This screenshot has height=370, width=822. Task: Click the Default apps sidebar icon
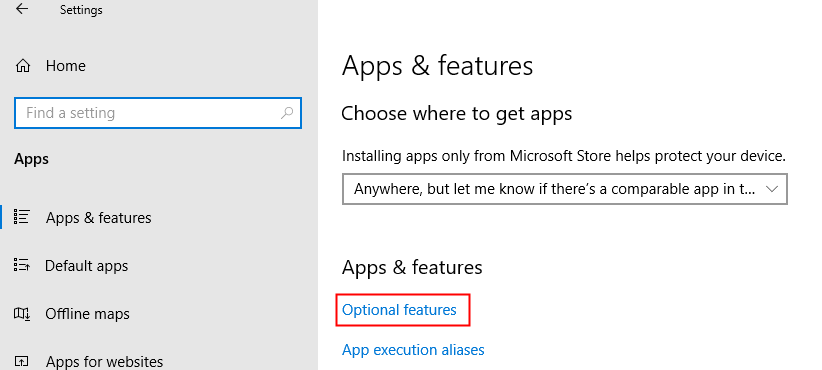[21, 265]
